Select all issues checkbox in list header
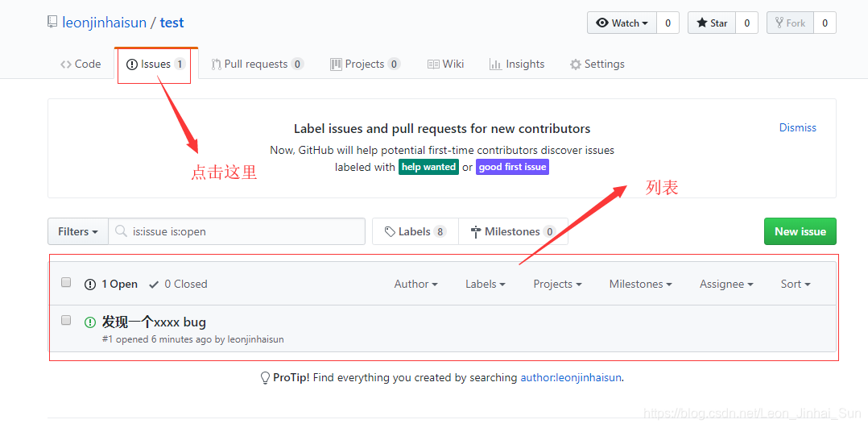This screenshot has width=868, height=428. [x=66, y=282]
